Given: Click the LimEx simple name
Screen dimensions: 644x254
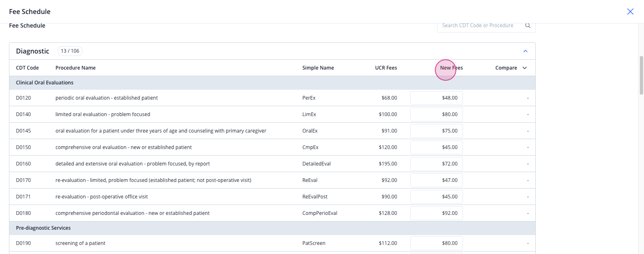Looking at the screenshot, I should [x=309, y=114].
